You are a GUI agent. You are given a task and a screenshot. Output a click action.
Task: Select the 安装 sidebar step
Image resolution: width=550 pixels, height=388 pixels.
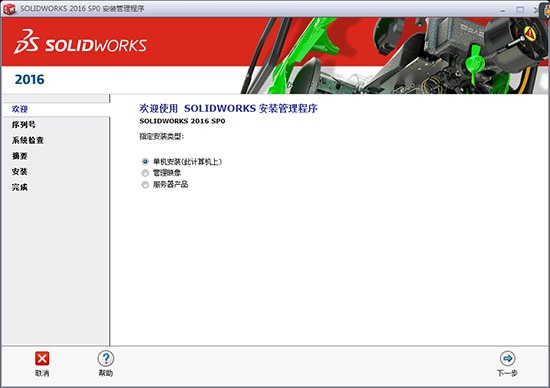pyautogui.click(x=20, y=172)
